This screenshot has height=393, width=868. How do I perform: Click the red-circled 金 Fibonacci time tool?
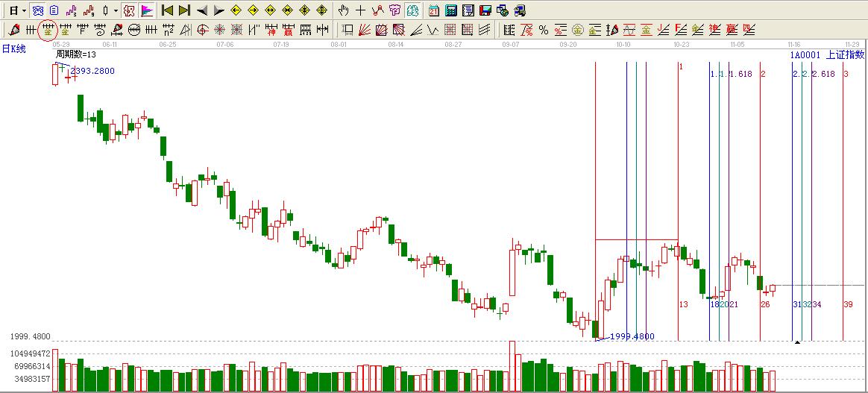[x=48, y=30]
